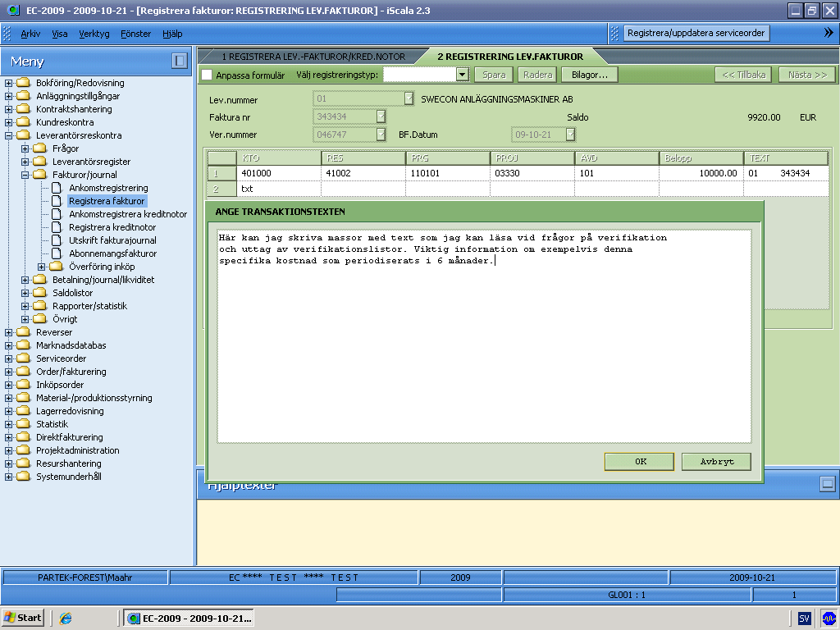The width and height of the screenshot is (840, 630).
Task: Toggle the Meny panel pin icon
Action: 180,61
